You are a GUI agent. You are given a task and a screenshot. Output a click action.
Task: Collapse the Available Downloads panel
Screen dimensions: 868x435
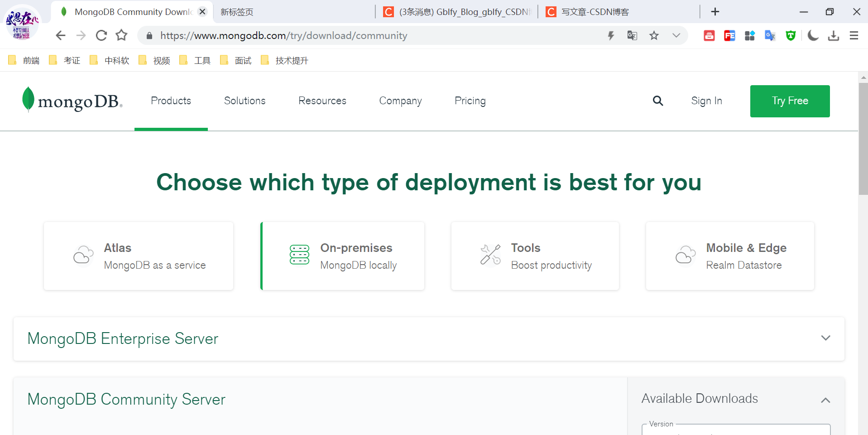pos(825,400)
